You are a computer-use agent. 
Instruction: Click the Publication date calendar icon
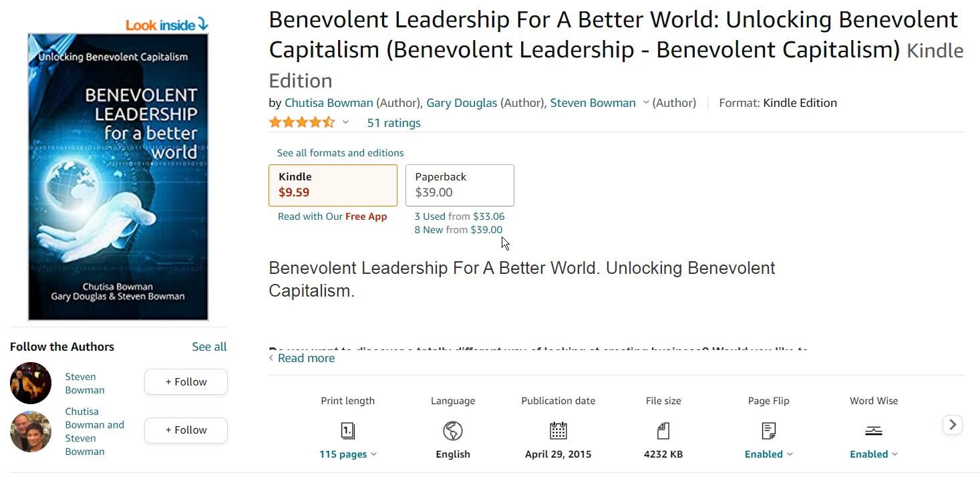coord(558,431)
